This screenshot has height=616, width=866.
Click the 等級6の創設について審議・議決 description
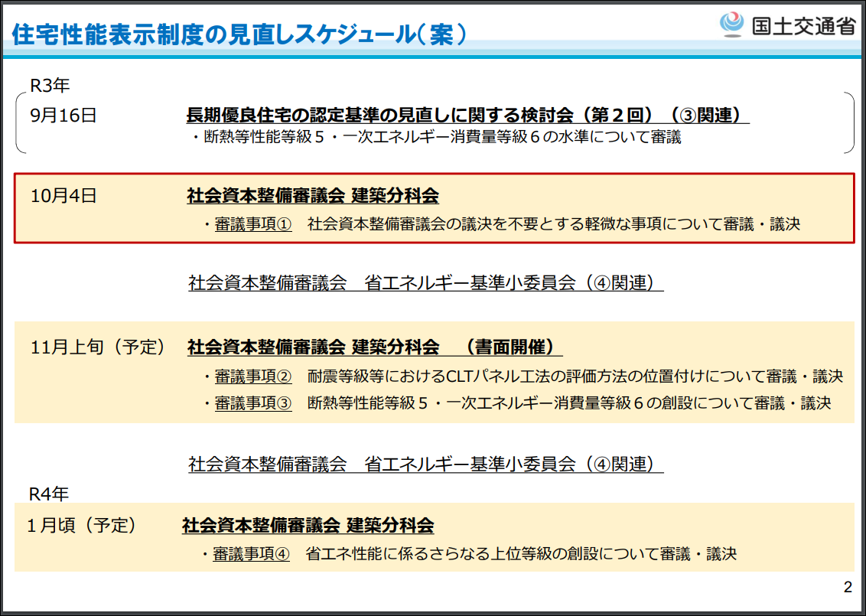(569, 403)
